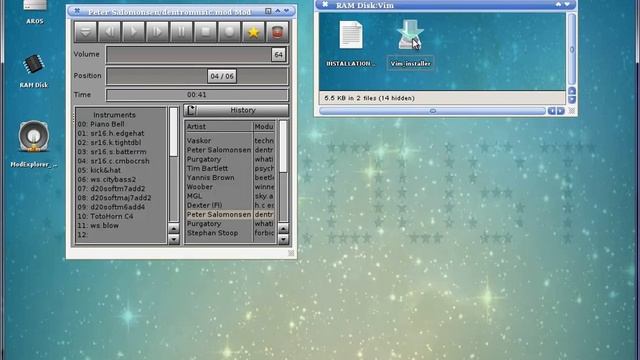Screen dimensions: 640x360
Task: Mark the module as favorite with the star
Action: (x=253, y=32)
